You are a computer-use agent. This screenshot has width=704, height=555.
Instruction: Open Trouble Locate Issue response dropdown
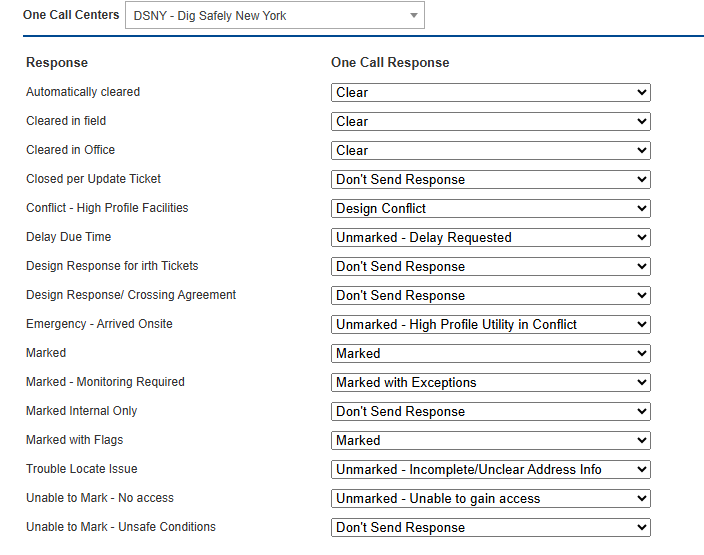pos(491,469)
